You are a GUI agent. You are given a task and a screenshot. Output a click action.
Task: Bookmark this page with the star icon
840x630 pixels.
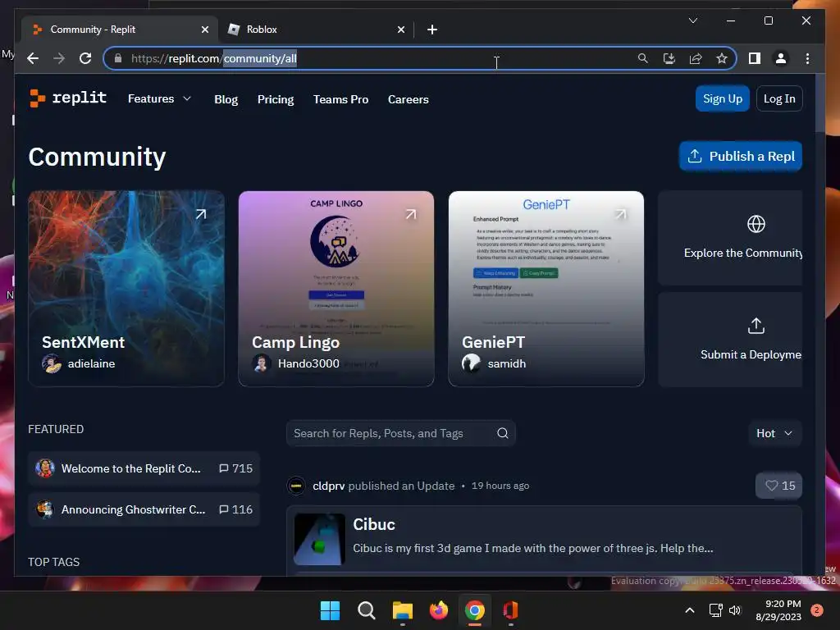click(x=722, y=58)
